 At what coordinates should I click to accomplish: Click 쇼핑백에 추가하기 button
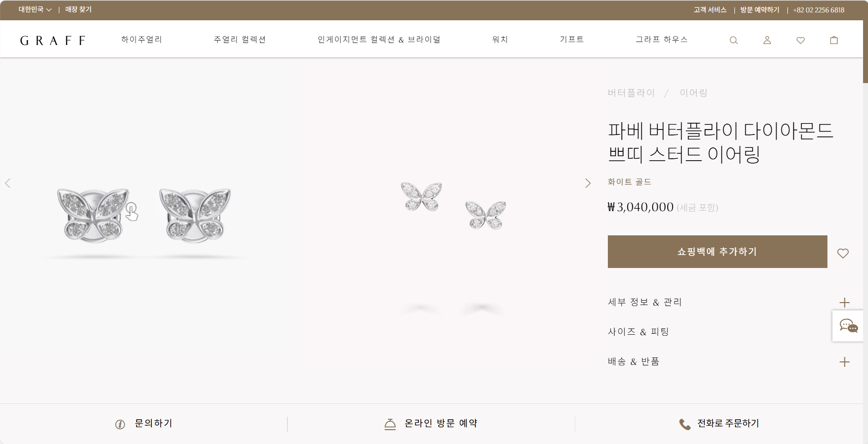[717, 252]
